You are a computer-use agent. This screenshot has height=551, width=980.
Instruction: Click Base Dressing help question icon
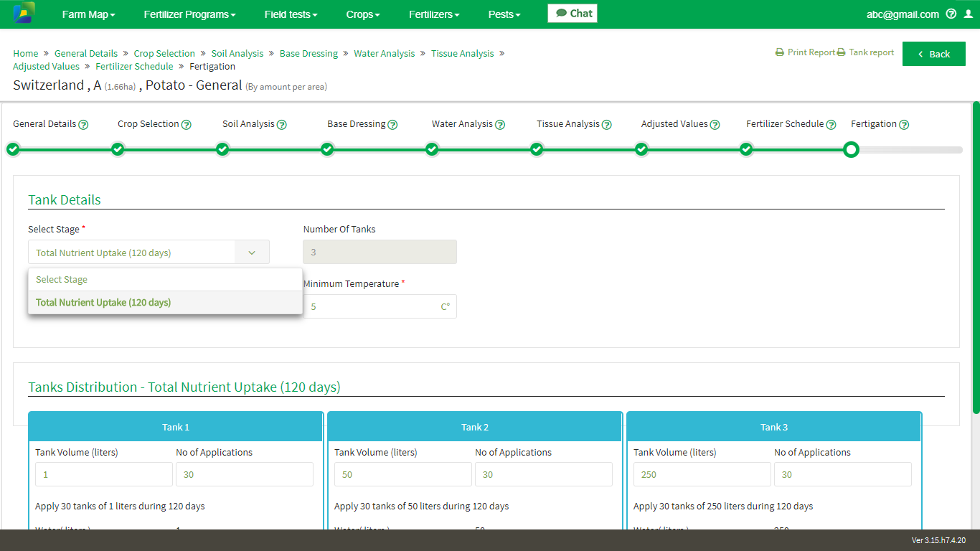click(393, 124)
